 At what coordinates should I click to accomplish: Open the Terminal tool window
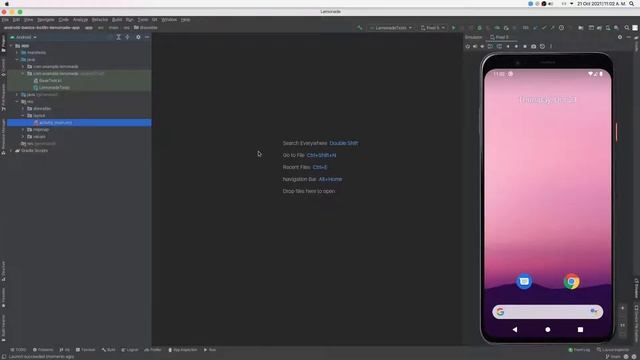pos(85,350)
